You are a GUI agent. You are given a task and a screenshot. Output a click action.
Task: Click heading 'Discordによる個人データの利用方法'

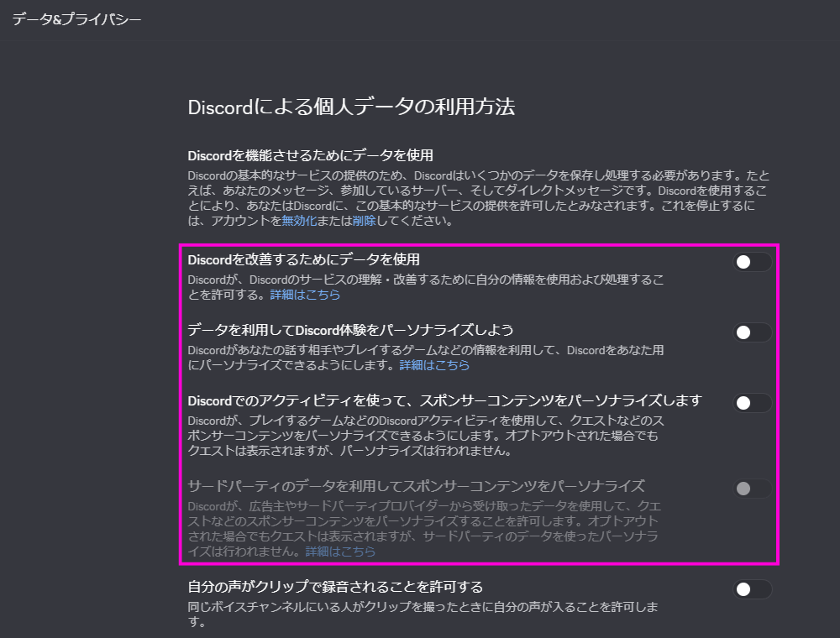click(x=351, y=107)
